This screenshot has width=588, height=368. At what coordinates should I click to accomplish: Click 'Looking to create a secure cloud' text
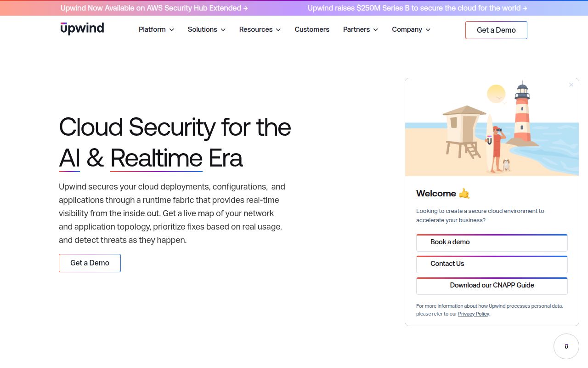click(x=480, y=215)
